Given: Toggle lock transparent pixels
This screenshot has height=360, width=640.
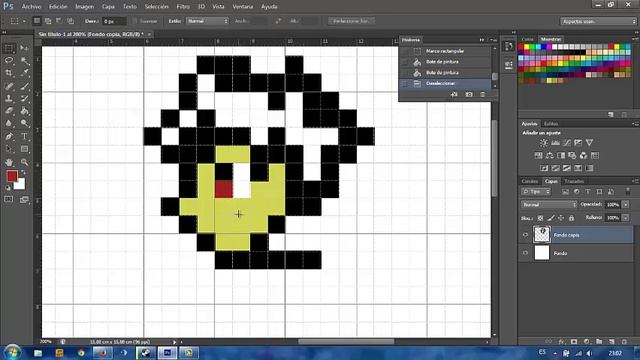Looking at the screenshot, I should click(540, 218).
